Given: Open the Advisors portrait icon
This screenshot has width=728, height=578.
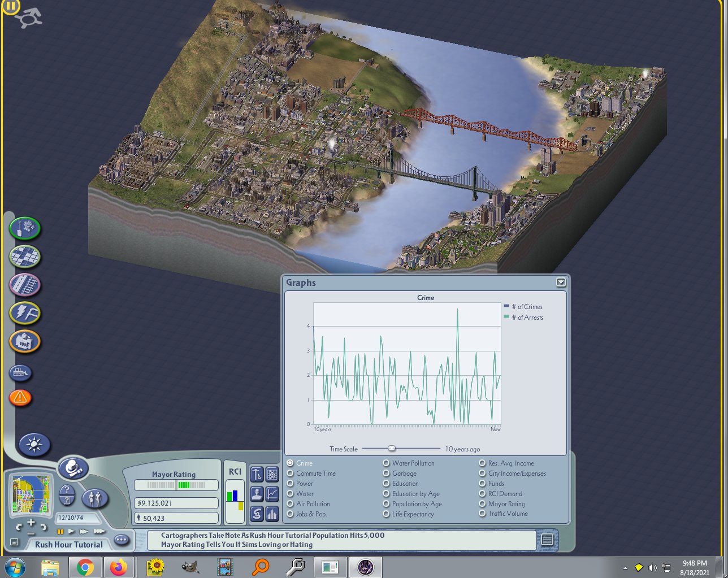Looking at the screenshot, I should [x=257, y=494].
